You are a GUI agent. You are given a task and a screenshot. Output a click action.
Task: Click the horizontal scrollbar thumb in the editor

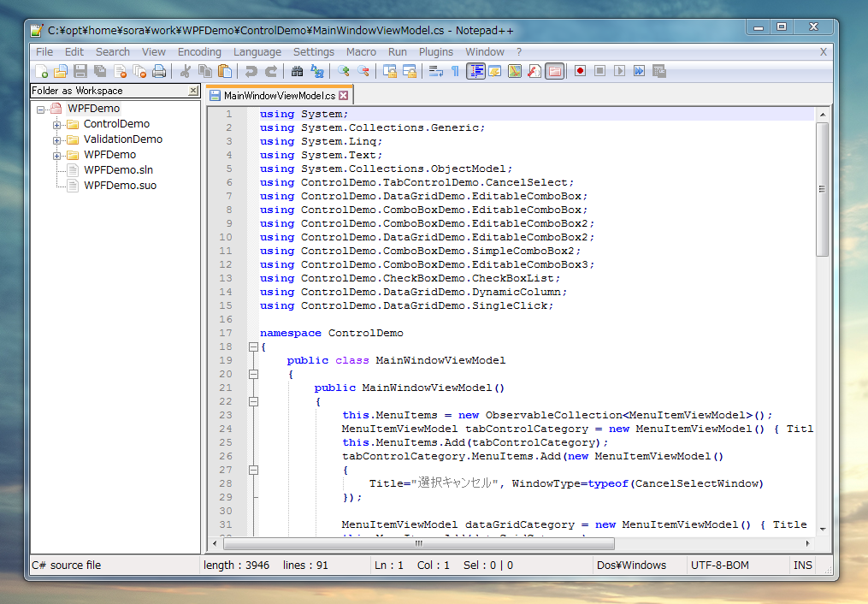(419, 543)
